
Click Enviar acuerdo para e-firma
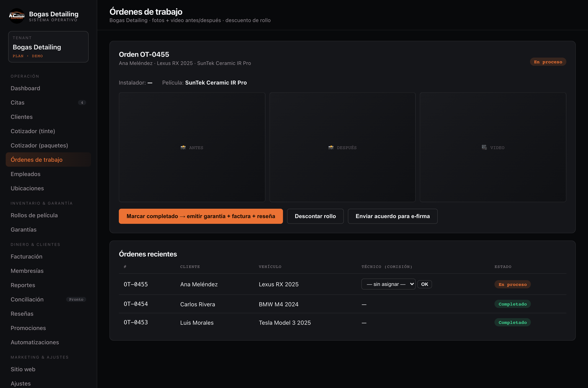coord(393,216)
